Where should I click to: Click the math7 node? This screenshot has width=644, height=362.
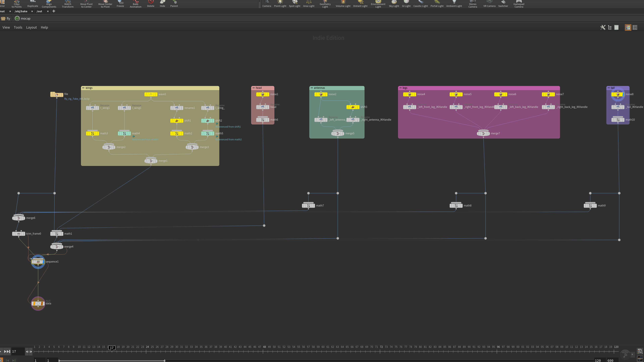[x=308, y=206]
